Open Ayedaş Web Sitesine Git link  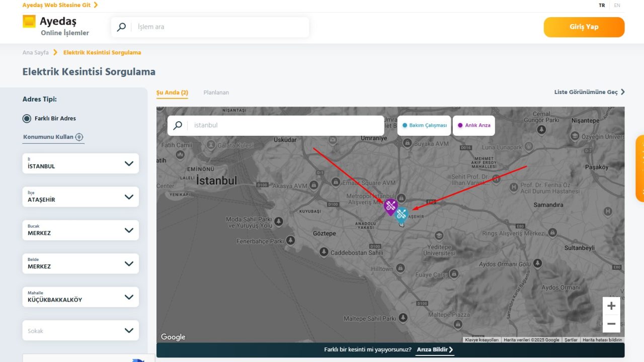[x=56, y=5]
